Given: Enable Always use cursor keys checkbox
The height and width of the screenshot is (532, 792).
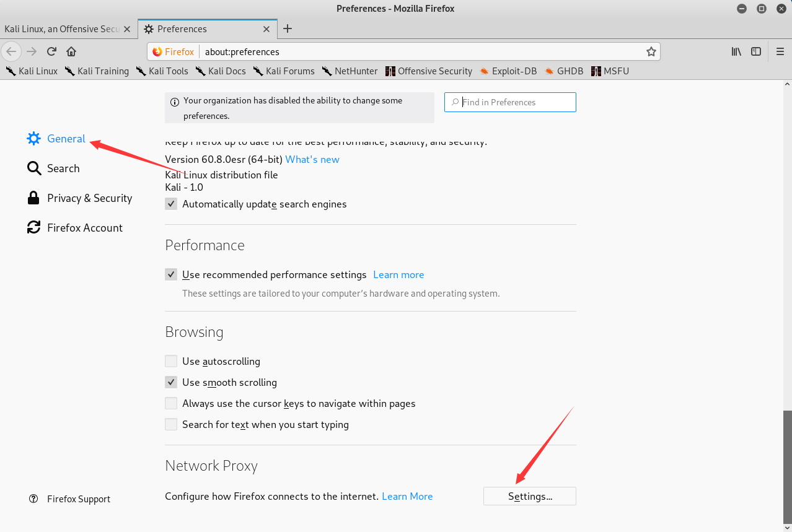Looking at the screenshot, I should pos(171,403).
